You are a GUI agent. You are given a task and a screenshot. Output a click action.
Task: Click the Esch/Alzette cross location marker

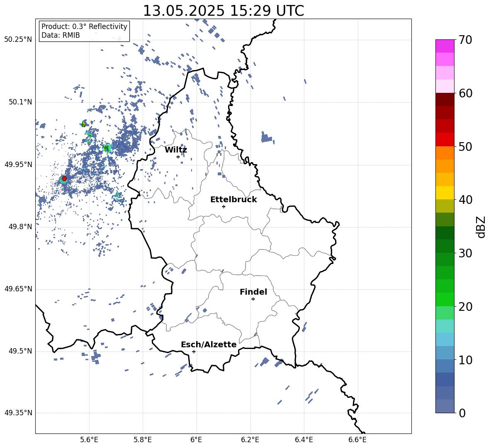[x=194, y=351]
